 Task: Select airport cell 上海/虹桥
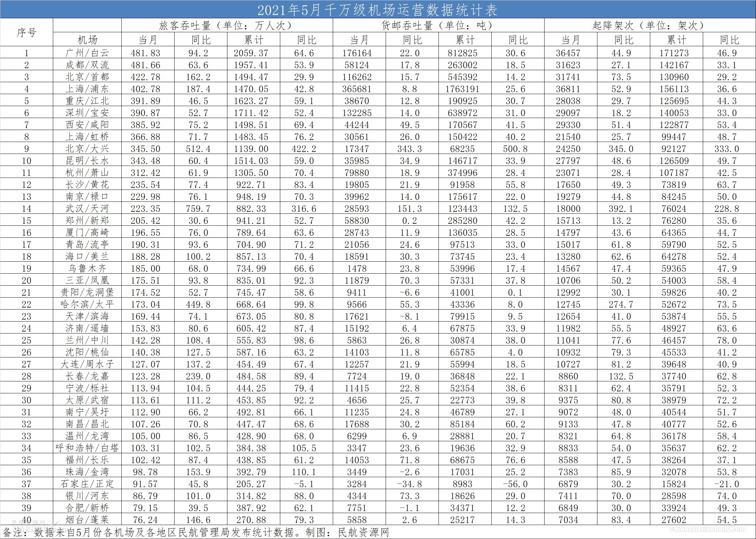point(87,137)
